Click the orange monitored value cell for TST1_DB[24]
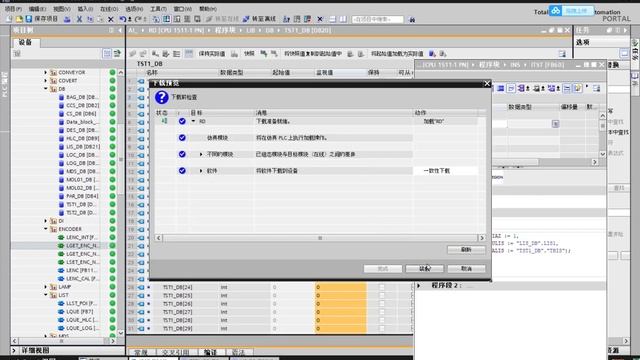640x360 pixels. [340, 287]
